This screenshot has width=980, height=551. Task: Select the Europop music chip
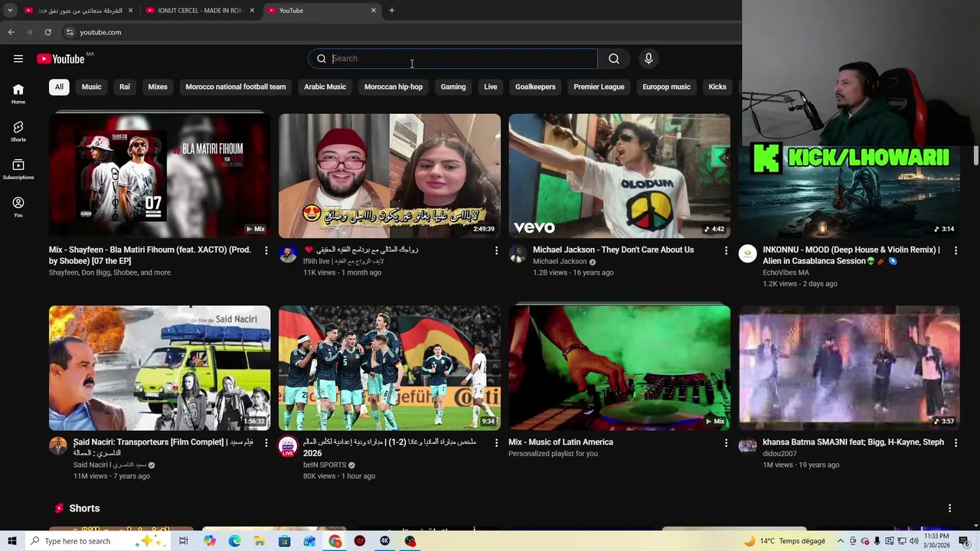pyautogui.click(x=666, y=86)
